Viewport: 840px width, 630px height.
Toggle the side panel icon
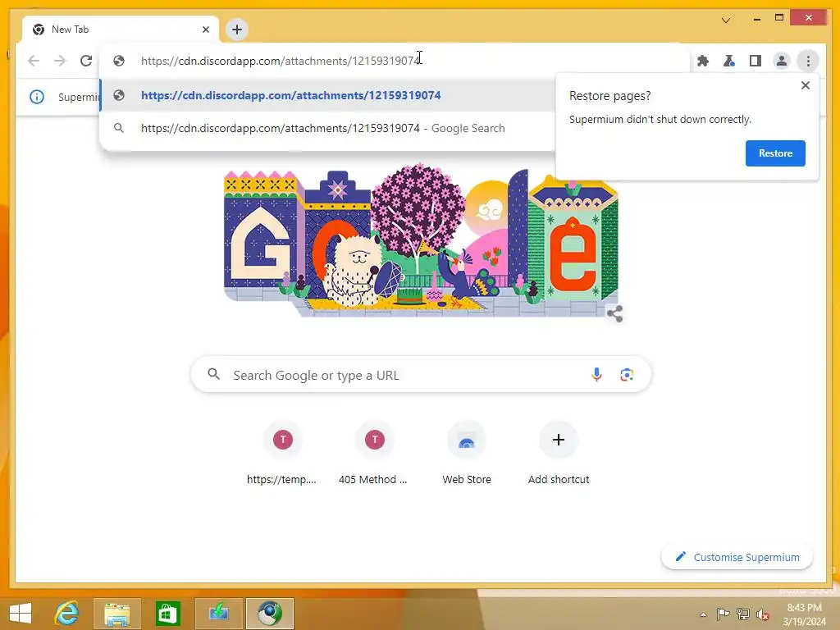756,61
